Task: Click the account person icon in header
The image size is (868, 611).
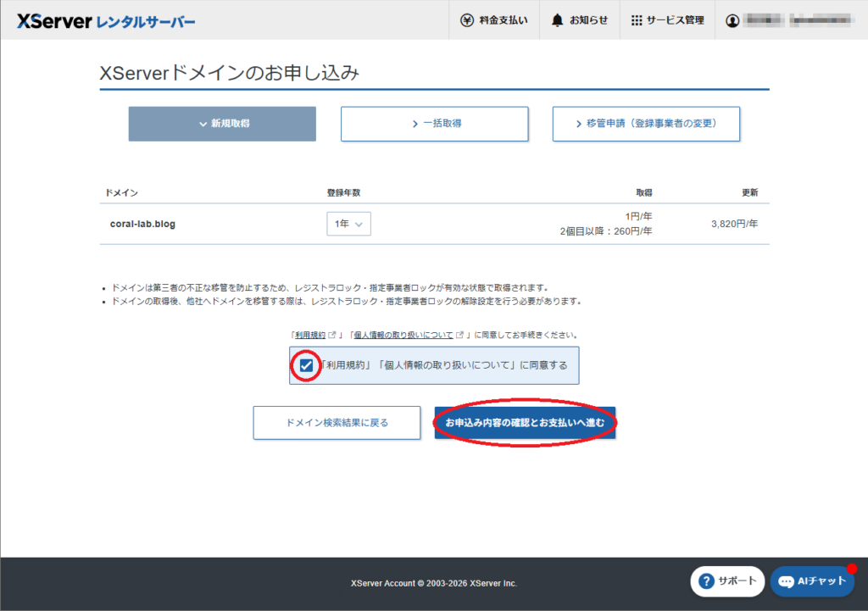Action: (732, 19)
